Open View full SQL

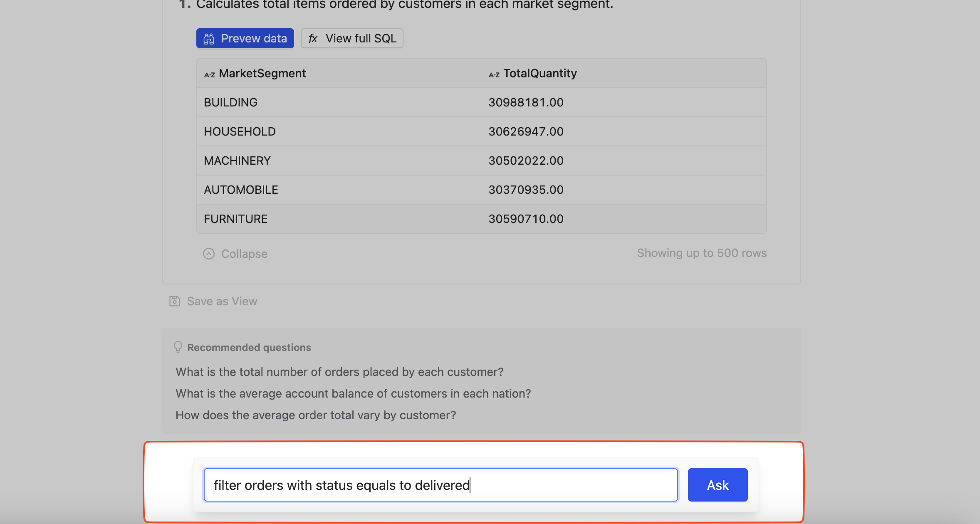pos(352,38)
